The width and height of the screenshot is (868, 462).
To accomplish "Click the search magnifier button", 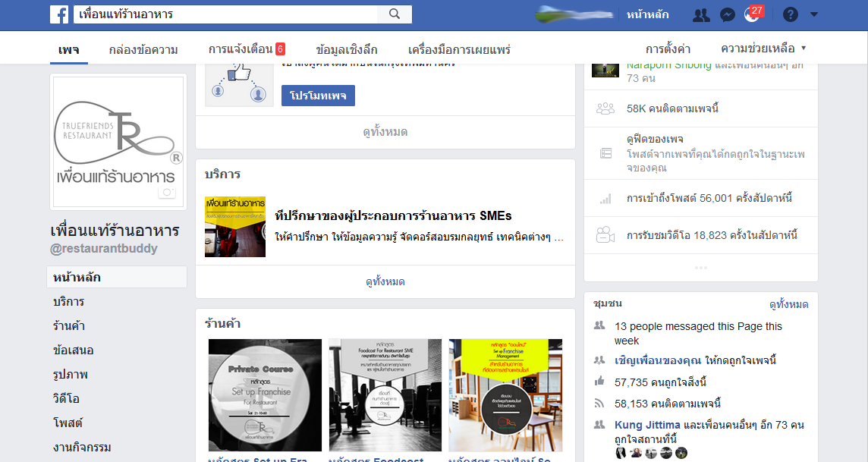I will coord(394,14).
